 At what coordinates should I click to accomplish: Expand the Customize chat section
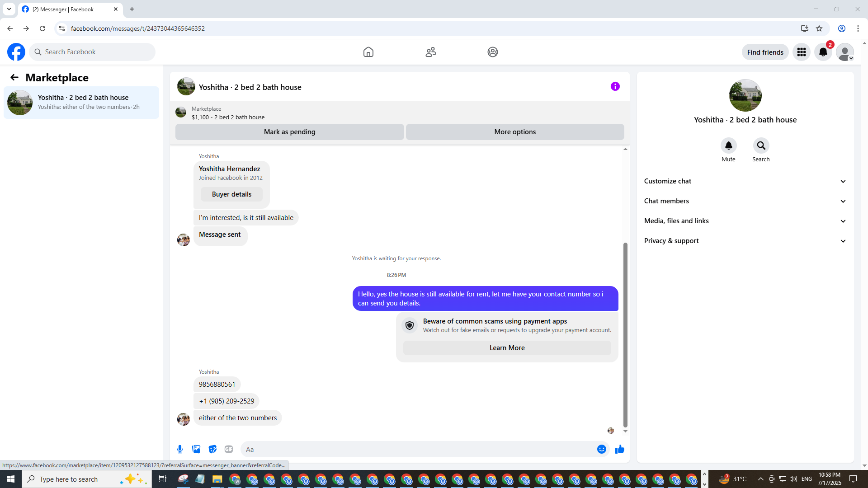(x=745, y=181)
